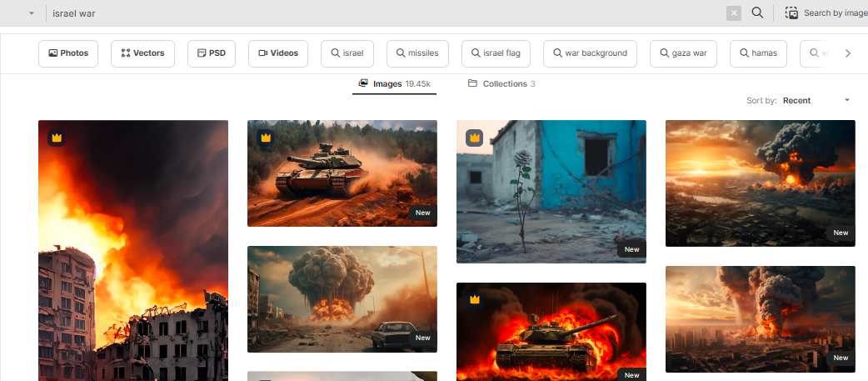Click the New badge on smoke column image
868x381 pixels.
(841, 358)
